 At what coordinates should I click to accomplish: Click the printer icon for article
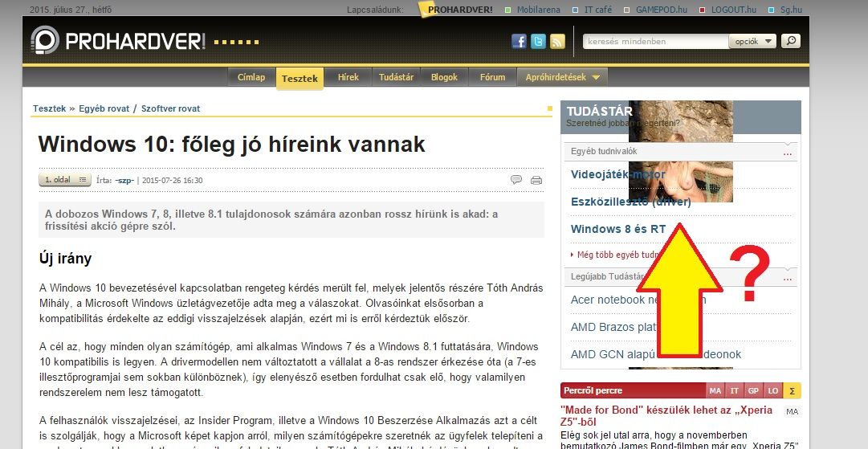tap(536, 180)
